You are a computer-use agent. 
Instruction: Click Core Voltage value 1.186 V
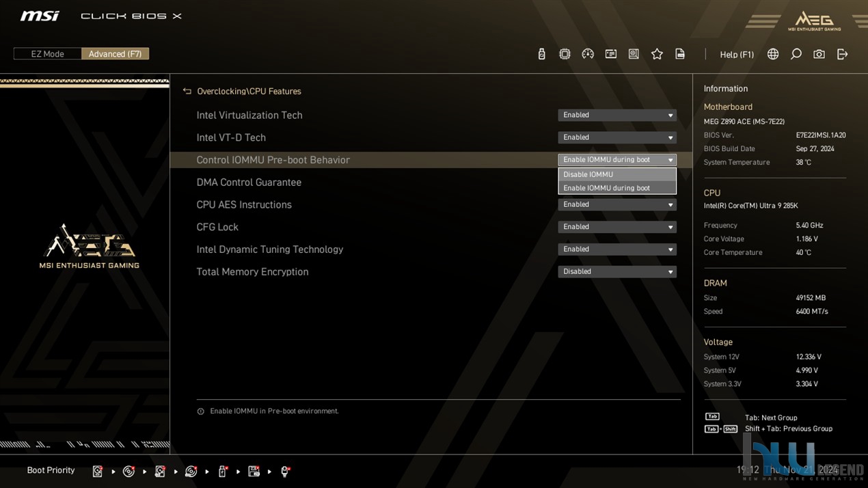point(807,239)
